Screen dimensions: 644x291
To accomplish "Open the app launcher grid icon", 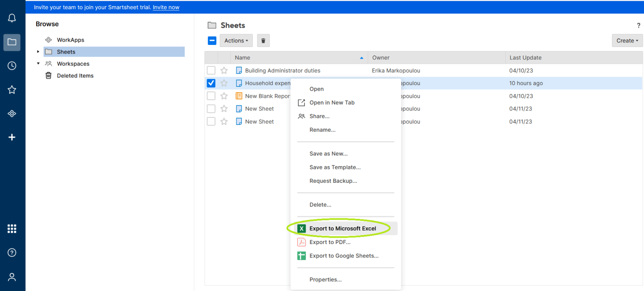I will point(12,228).
